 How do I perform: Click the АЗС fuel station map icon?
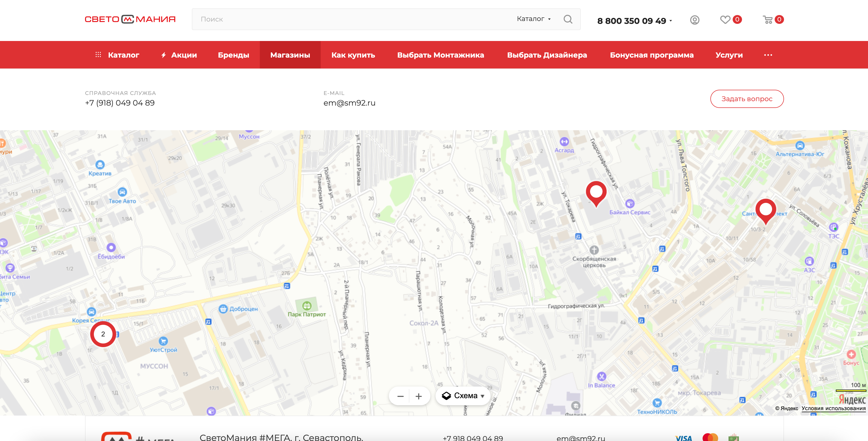click(x=809, y=261)
